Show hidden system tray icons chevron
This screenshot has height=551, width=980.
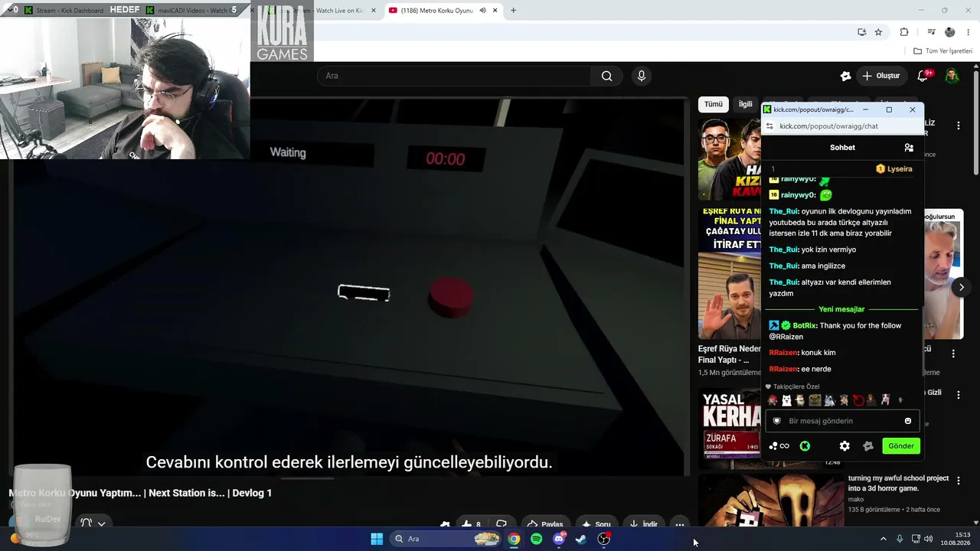883,539
